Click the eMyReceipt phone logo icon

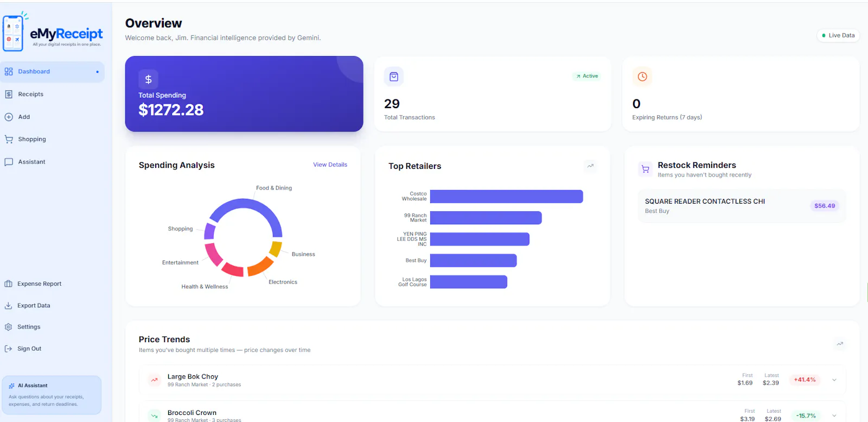pyautogui.click(x=14, y=32)
